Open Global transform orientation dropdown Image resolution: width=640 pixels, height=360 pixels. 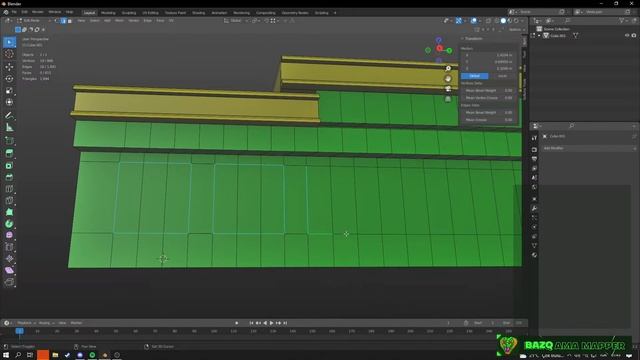coord(236,20)
